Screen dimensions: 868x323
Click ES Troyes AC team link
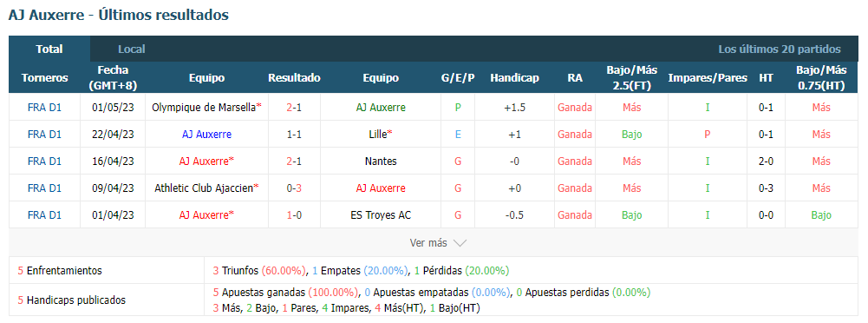[381, 215]
